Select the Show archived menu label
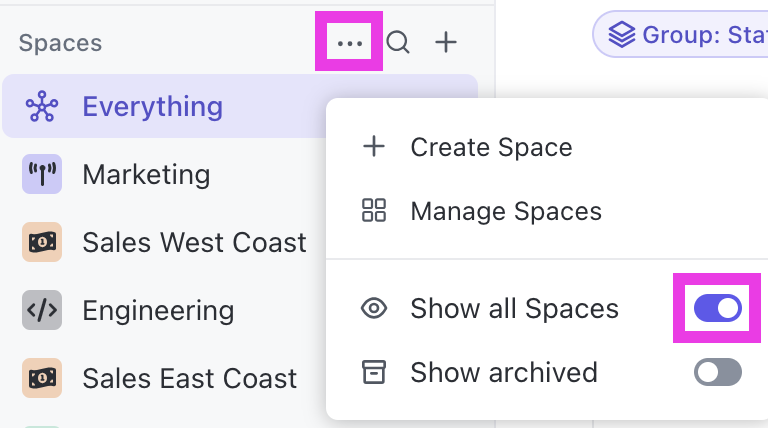This screenshot has width=768, height=428. [x=504, y=372]
